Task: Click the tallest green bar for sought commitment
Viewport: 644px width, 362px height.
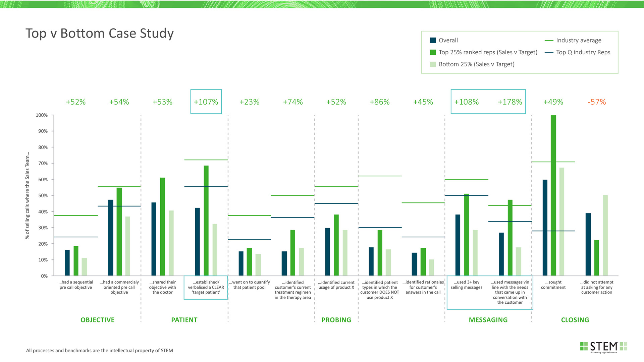Action: coord(553,194)
